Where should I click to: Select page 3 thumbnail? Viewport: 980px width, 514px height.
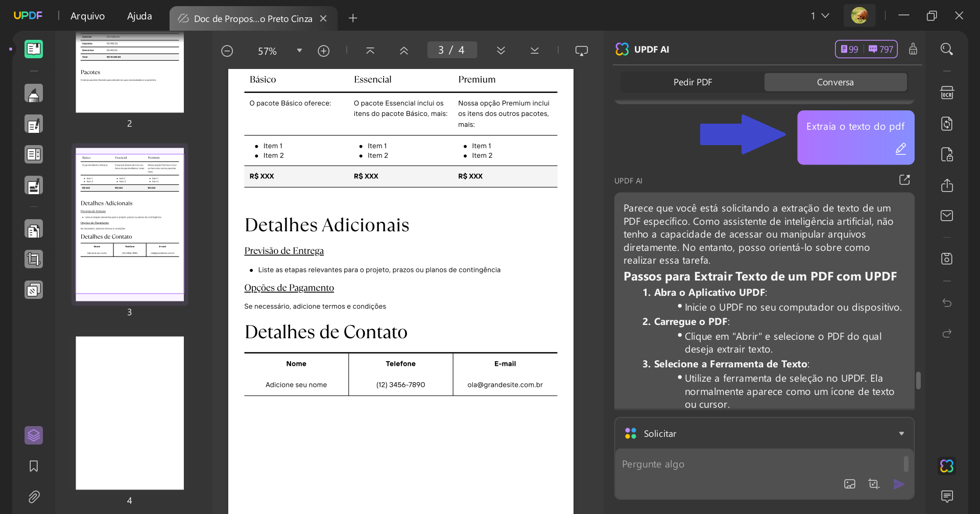point(130,224)
